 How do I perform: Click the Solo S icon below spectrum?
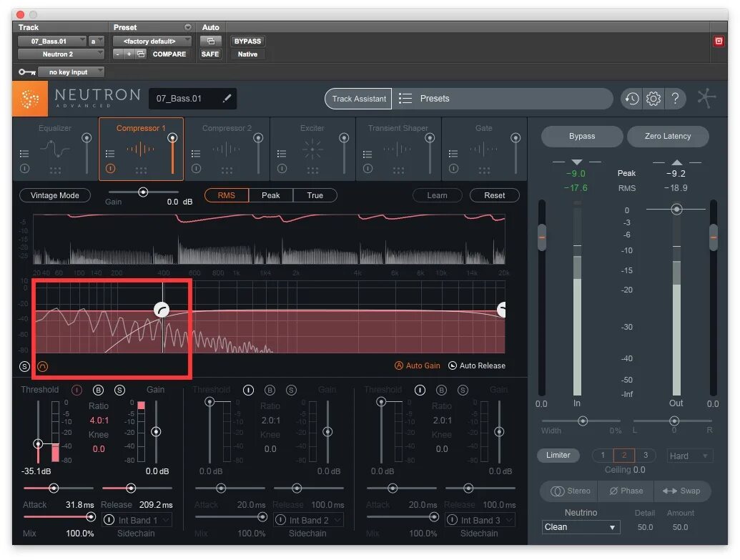click(x=24, y=366)
